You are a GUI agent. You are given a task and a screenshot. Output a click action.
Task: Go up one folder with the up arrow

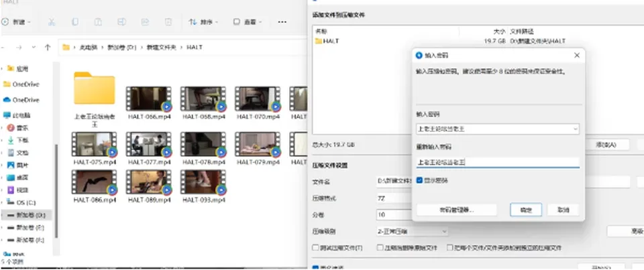coord(47,47)
